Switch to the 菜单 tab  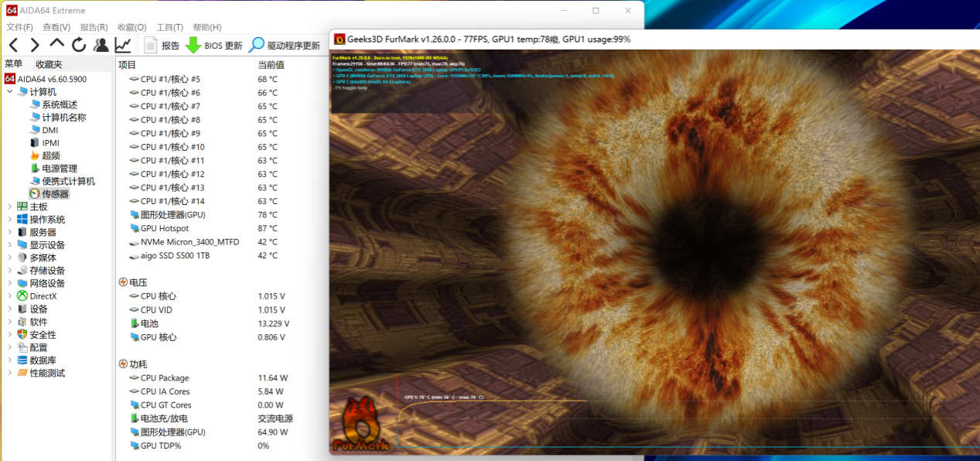(14, 64)
